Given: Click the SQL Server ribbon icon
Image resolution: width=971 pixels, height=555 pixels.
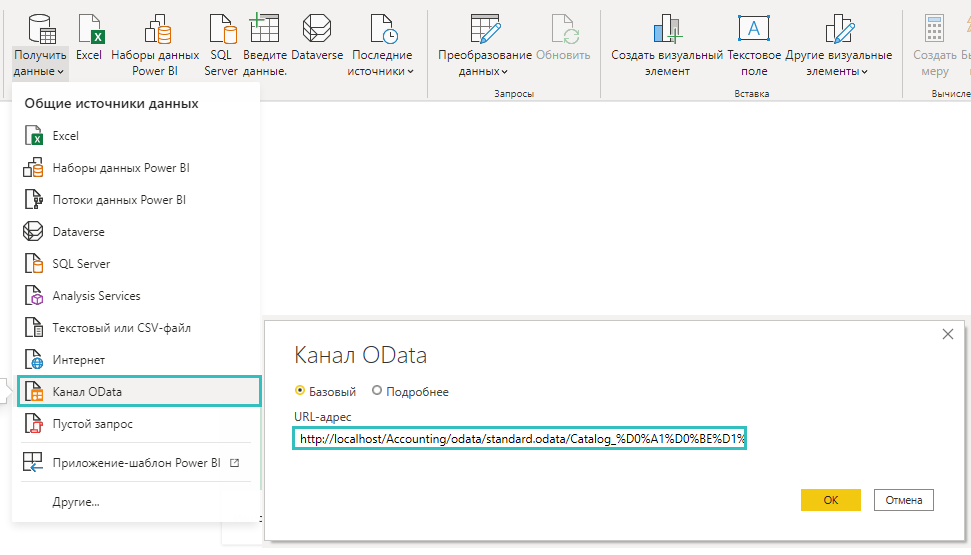Looking at the screenshot, I should (x=222, y=29).
